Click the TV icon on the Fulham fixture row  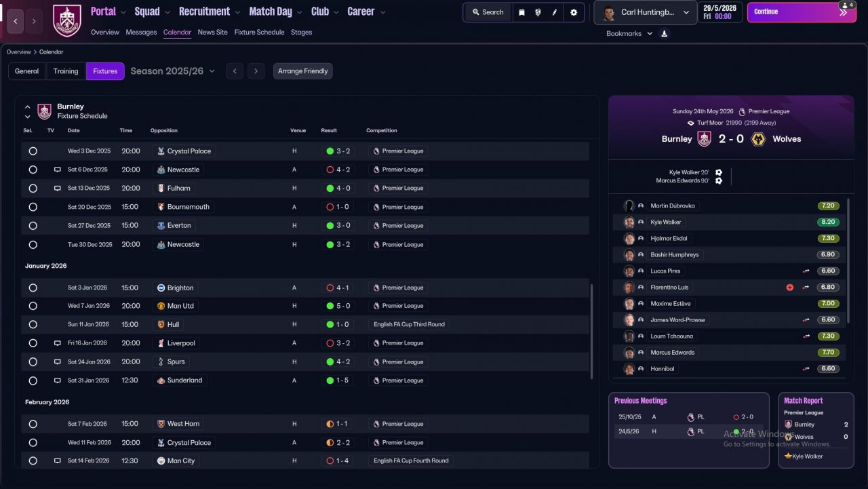pos(58,188)
